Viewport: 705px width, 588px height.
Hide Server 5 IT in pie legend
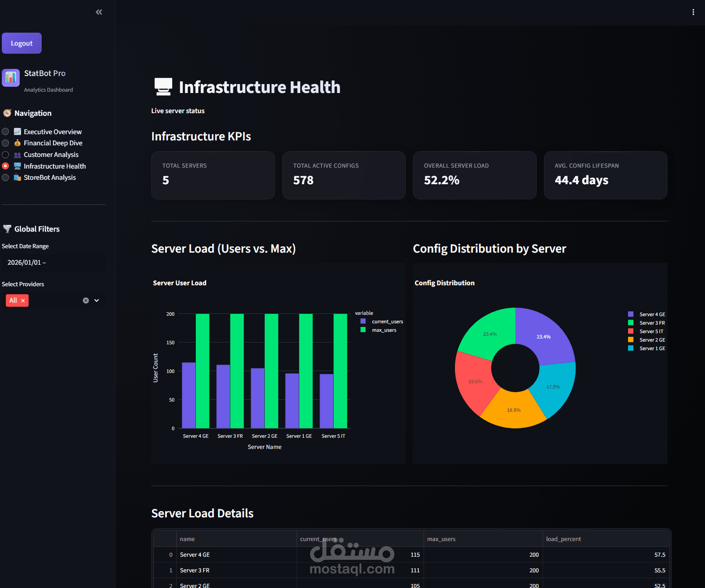[646, 331]
